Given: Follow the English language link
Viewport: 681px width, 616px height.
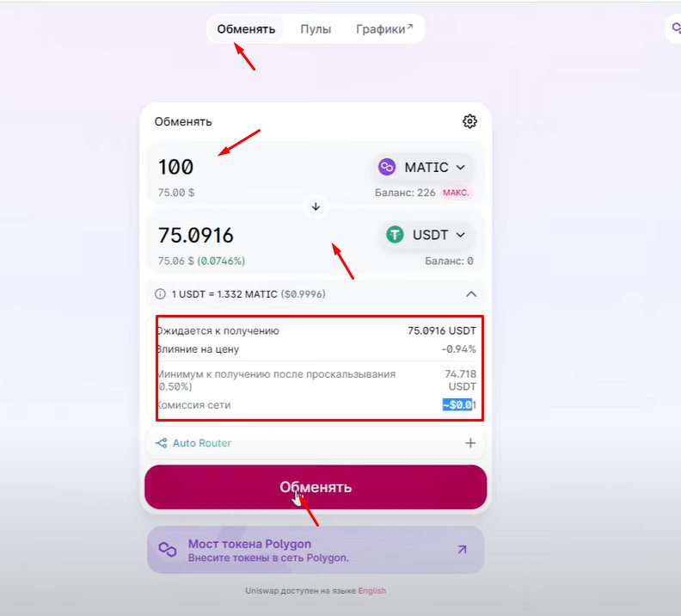Looking at the screenshot, I should click(x=371, y=591).
